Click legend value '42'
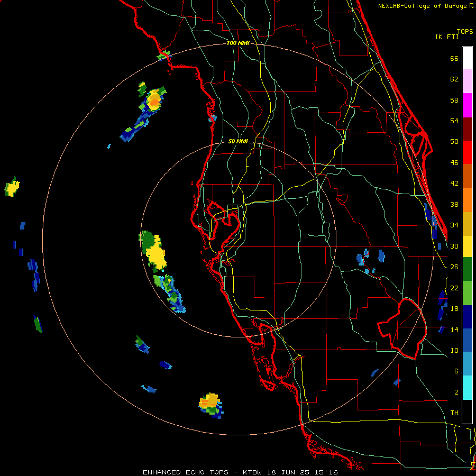 (454, 184)
